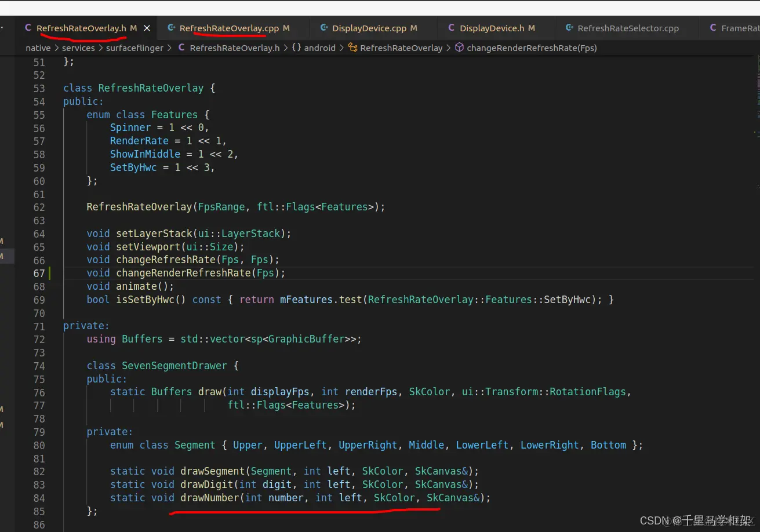Screen dimensions: 760x532
Task: Click 'Buffers' alias on line 72
Action: (142, 339)
